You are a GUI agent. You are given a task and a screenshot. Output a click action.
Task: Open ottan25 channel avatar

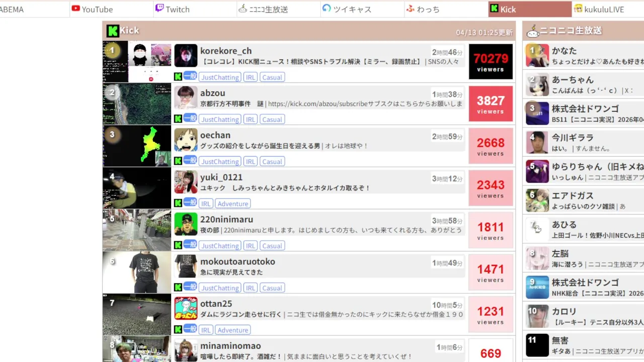[x=186, y=308]
